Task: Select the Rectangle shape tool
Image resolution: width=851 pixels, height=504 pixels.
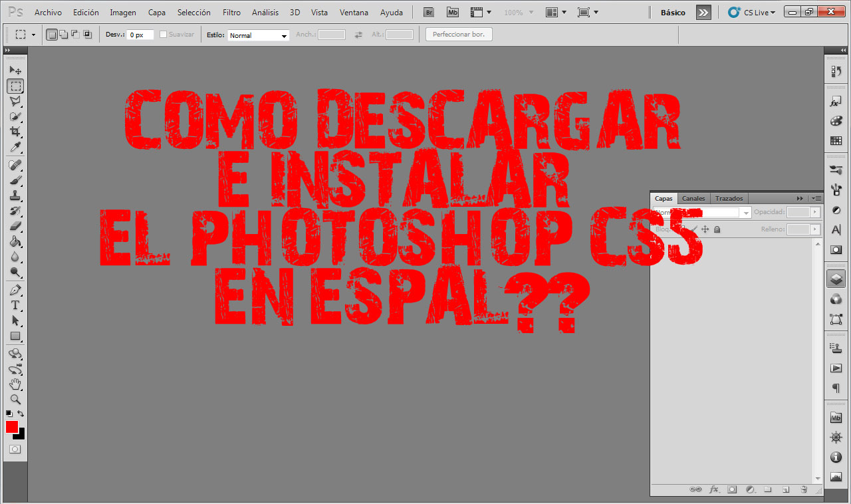Action: click(15, 336)
